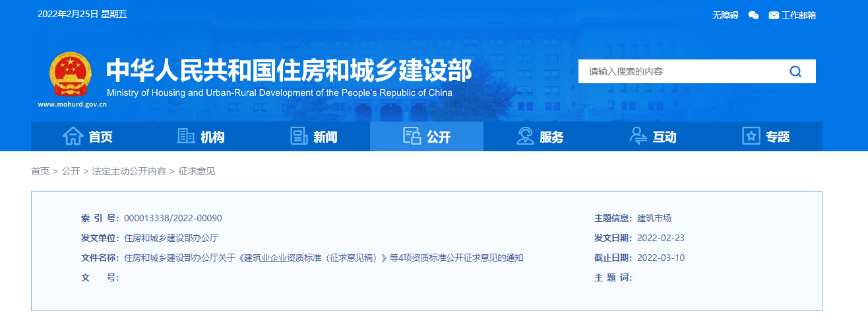The image size is (868, 325).
Task: Open 法定主动公开内容 breadcrumb link
Action: point(129,171)
